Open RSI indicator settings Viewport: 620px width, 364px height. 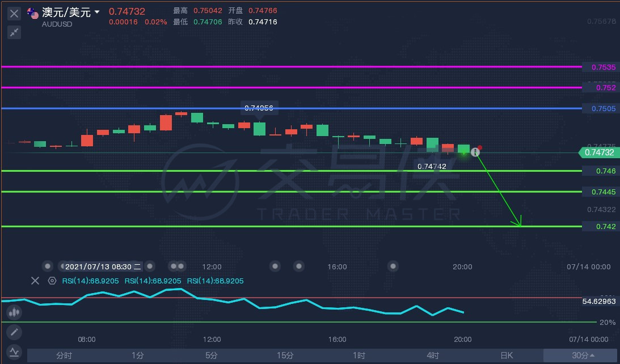[x=52, y=281]
